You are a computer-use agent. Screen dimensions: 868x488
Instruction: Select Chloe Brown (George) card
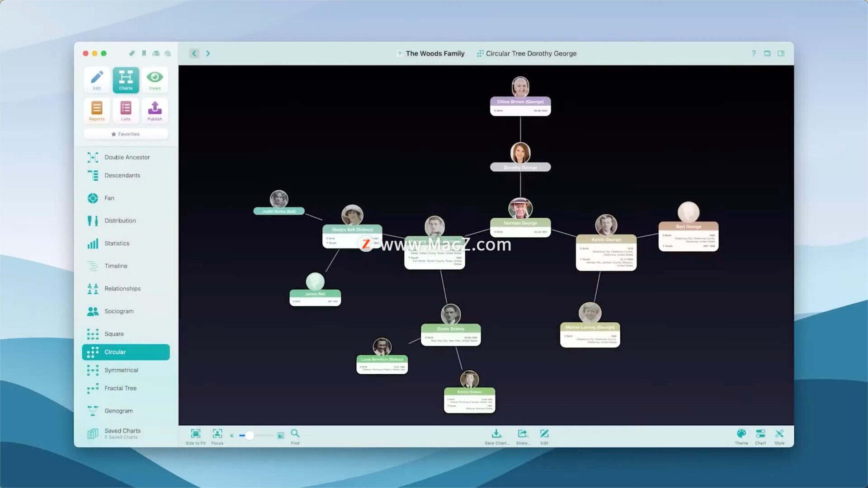tap(520, 106)
